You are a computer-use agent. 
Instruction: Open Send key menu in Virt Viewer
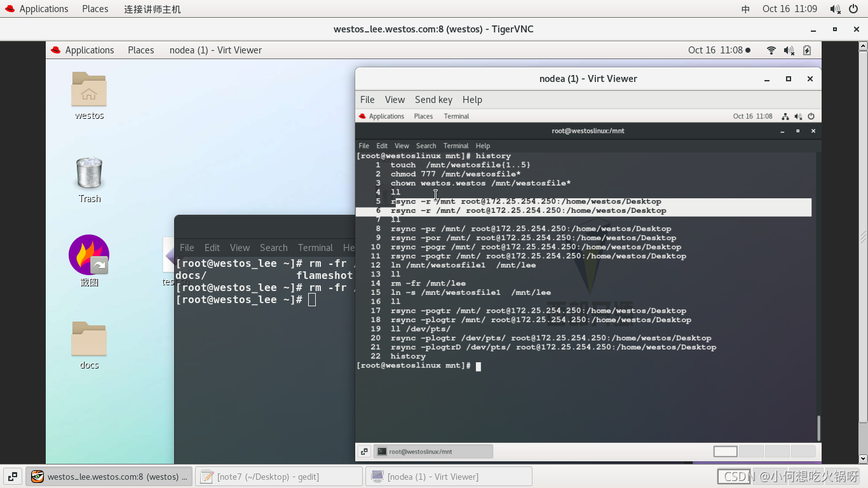tap(433, 100)
